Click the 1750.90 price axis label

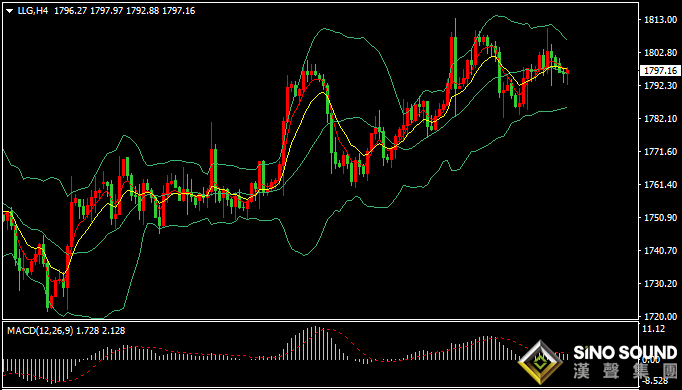pyautogui.click(x=660, y=218)
